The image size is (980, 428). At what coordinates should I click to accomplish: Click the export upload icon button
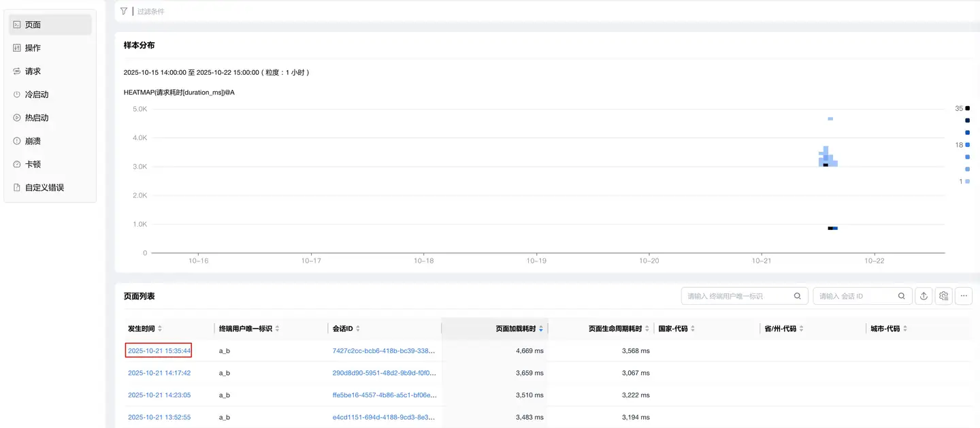click(x=924, y=296)
